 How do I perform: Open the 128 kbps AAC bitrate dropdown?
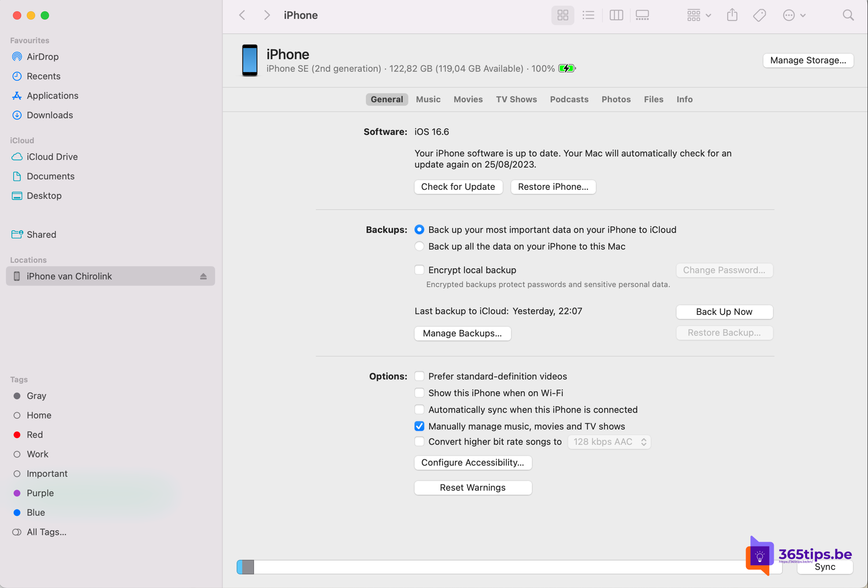coord(609,442)
